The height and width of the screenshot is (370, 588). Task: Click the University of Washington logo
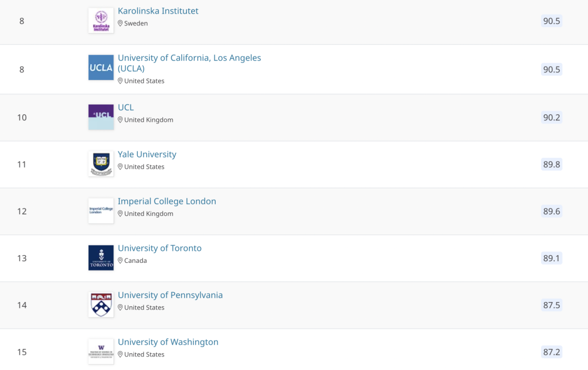pos(101,351)
